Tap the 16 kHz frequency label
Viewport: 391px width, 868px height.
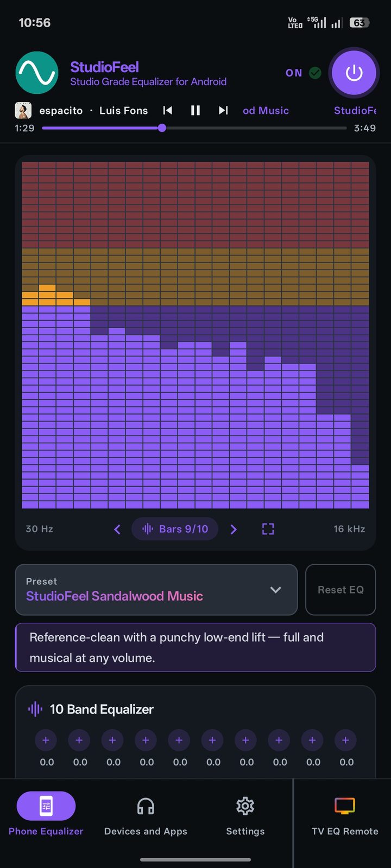pos(349,529)
